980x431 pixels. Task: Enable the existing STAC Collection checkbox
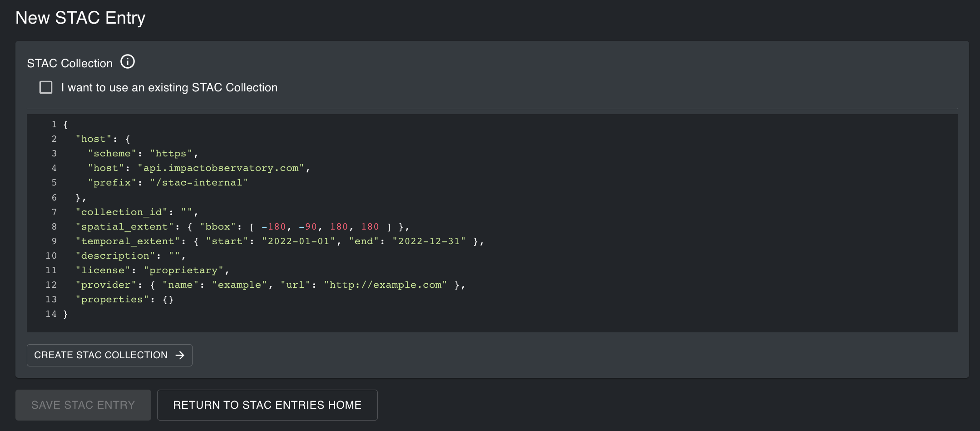(x=46, y=87)
